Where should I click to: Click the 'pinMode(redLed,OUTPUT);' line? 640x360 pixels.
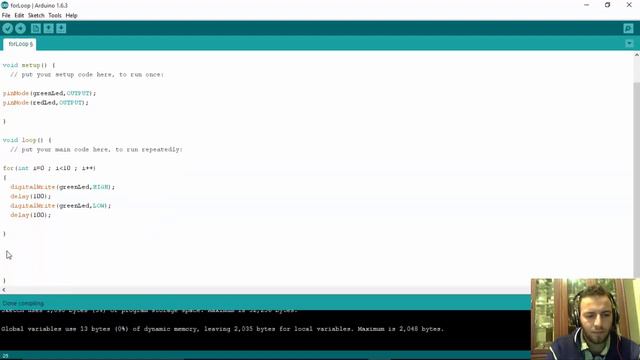pos(45,103)
